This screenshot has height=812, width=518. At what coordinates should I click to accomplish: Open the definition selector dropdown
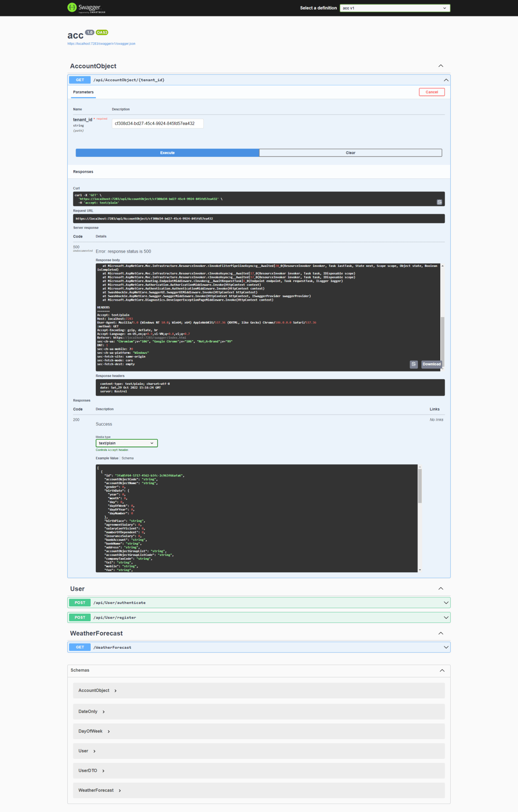pyautogui.click(x=395, y=8)
